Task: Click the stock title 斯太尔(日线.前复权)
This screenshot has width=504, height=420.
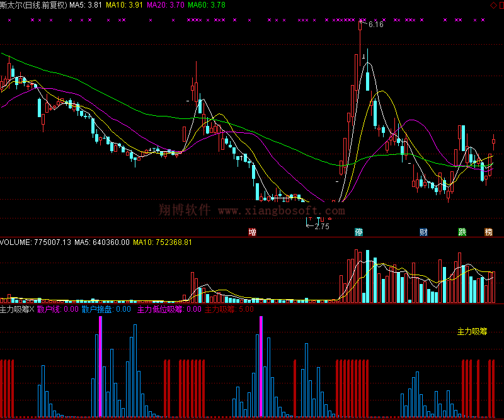Action: pos(33,5)
